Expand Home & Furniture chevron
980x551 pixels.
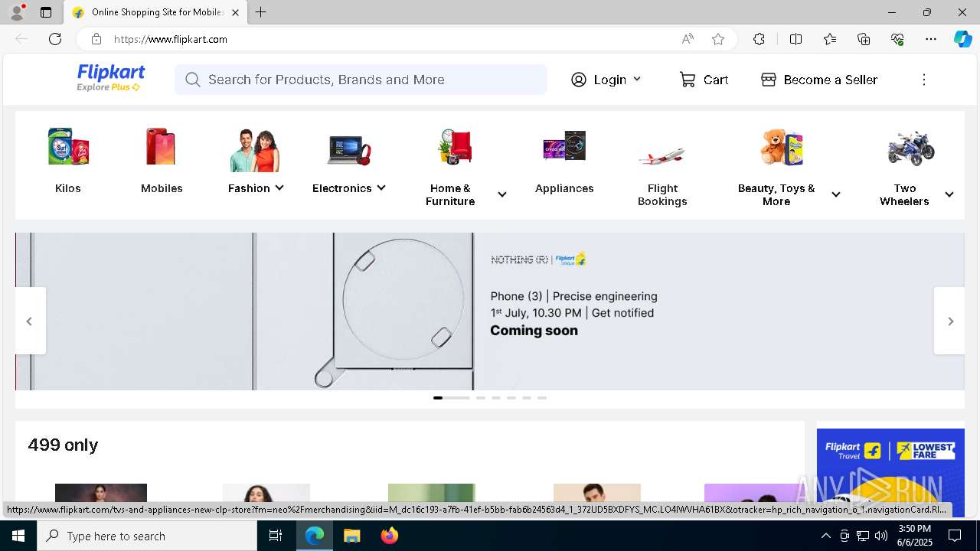[x=502, y=194]
